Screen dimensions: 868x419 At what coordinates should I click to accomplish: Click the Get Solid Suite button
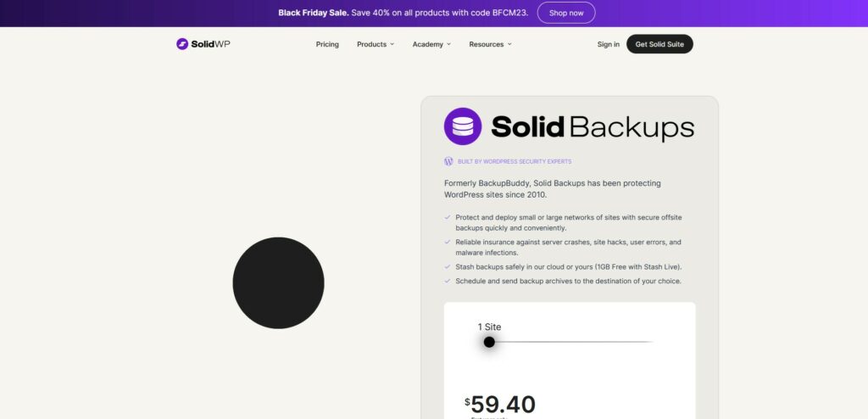659,44
